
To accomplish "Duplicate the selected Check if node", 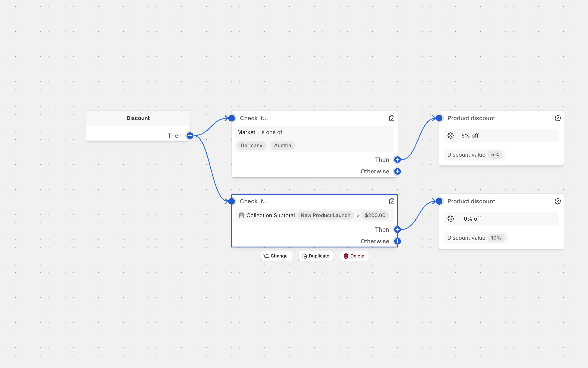I will click(316, 256).
